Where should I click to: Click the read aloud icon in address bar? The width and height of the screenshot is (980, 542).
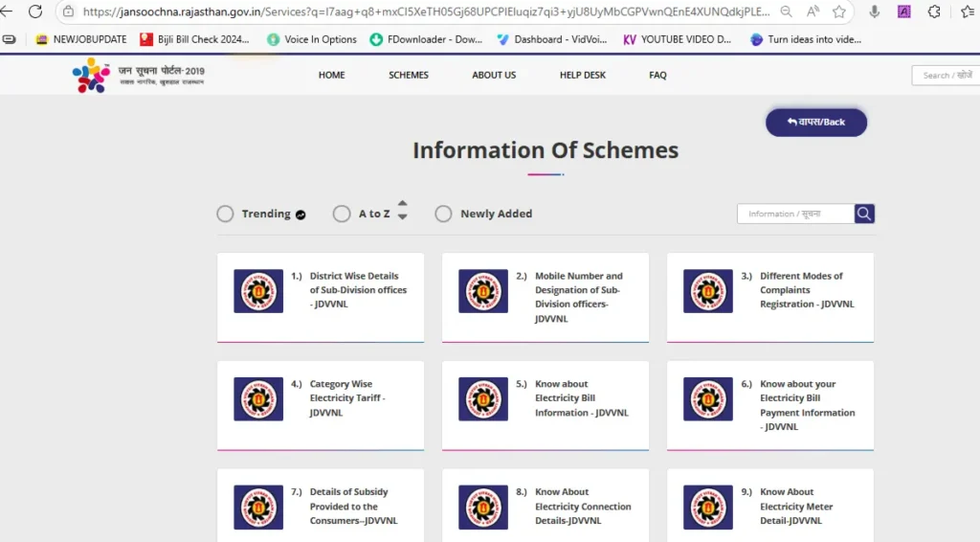click(813, 11)
